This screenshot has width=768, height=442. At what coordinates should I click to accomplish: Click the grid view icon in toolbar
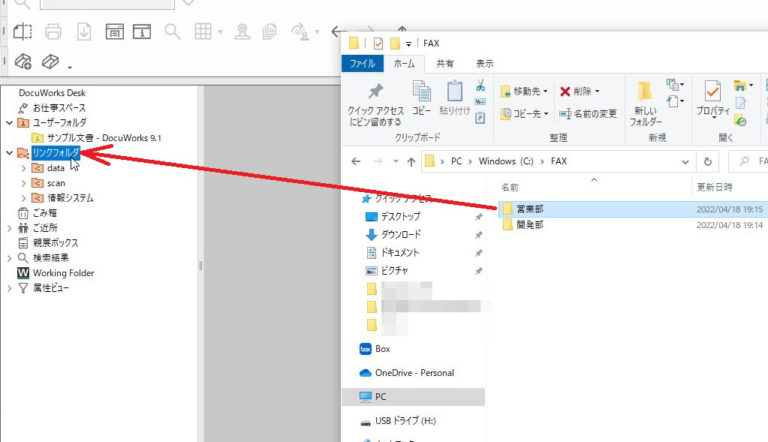click(203, 32)
